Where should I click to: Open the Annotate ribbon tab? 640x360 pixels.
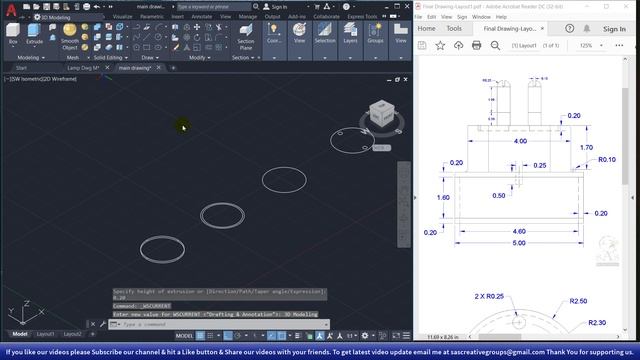tap(202, 17)
